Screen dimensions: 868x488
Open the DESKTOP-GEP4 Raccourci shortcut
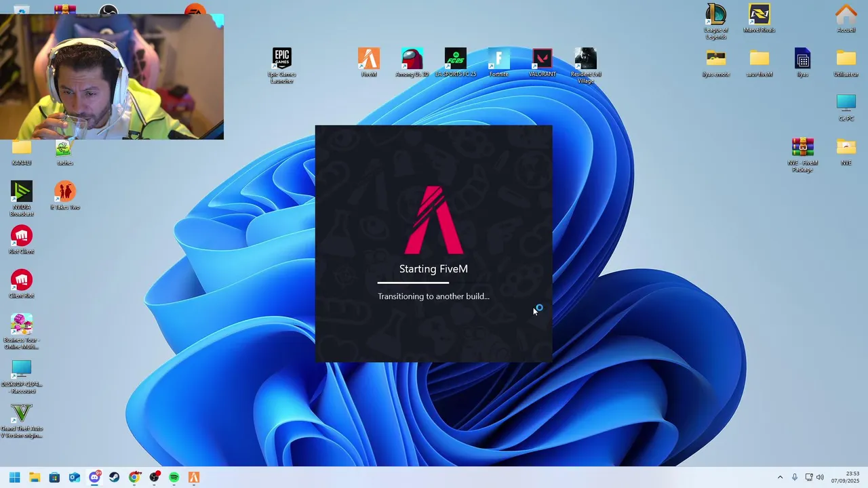(22, 376)
